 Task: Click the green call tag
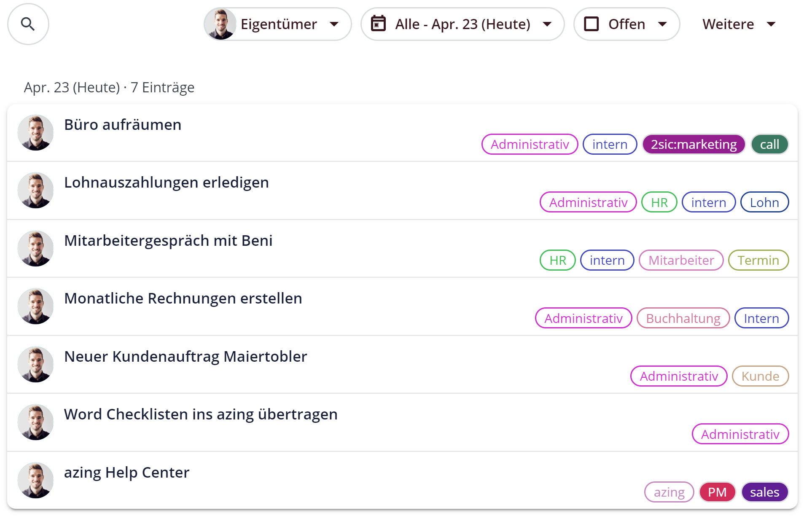point(769,145)
